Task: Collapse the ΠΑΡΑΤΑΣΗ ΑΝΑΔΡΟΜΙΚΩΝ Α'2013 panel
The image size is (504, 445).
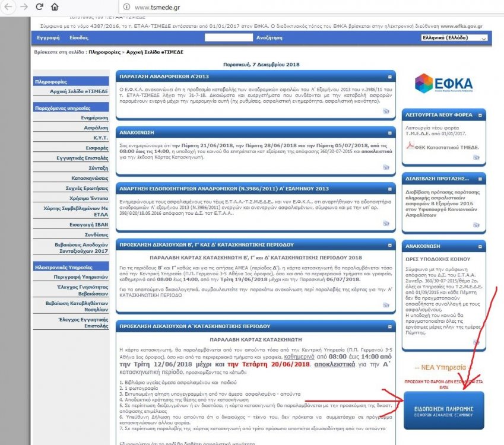Action: point(389,77)
